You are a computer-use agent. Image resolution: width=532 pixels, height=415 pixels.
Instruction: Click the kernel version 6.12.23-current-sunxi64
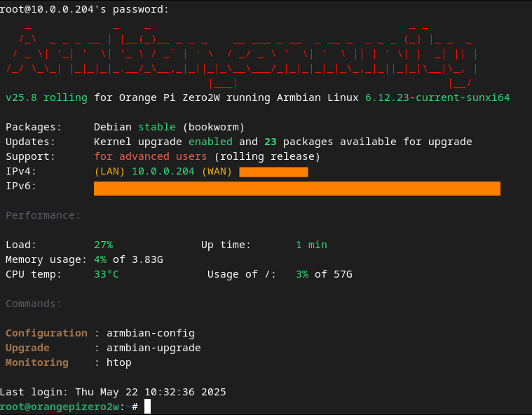(x=437, y=97)
